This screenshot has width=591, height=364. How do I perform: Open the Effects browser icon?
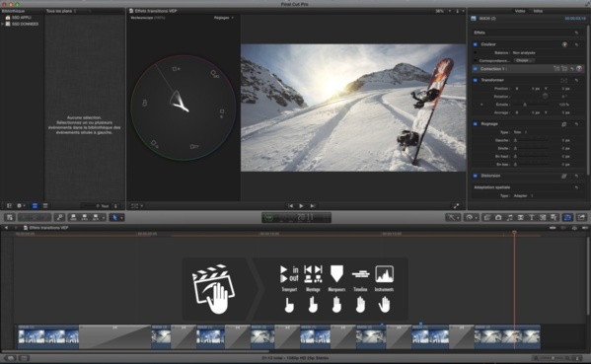(x=487, y=217)
